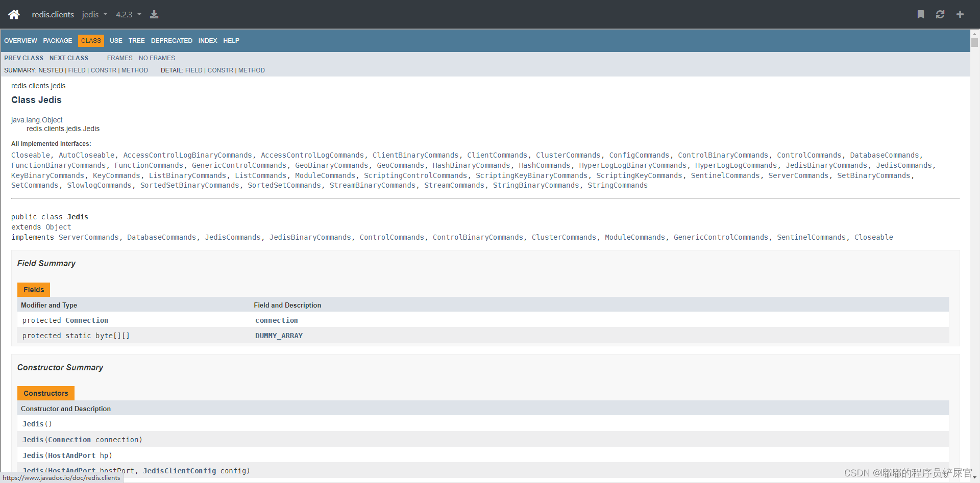Open the Closeable interface in All Implemented Interfaces
The height and width of the screenshot is (483, 980).
(31, 156)
